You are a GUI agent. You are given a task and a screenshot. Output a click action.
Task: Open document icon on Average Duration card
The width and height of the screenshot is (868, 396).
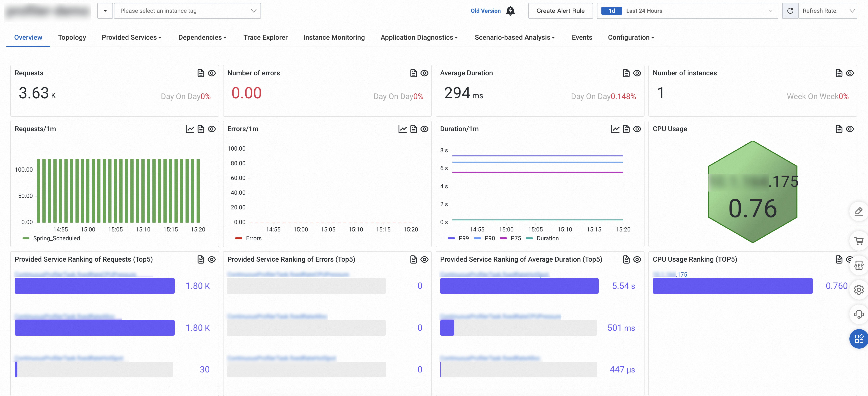click(626, 73)
